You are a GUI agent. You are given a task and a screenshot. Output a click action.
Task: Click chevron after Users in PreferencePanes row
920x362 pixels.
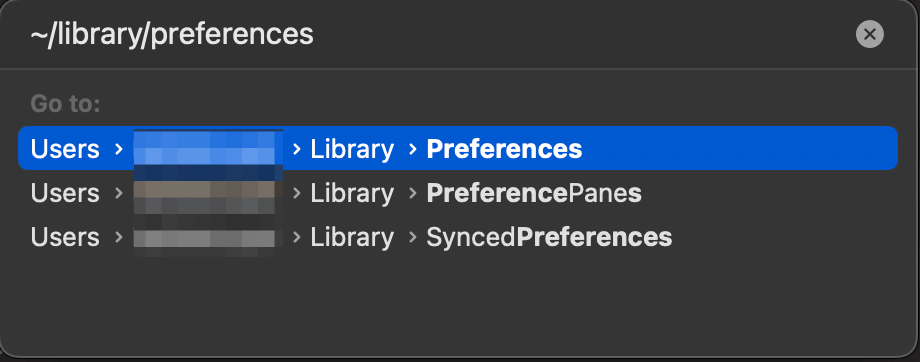click(119, 193)
